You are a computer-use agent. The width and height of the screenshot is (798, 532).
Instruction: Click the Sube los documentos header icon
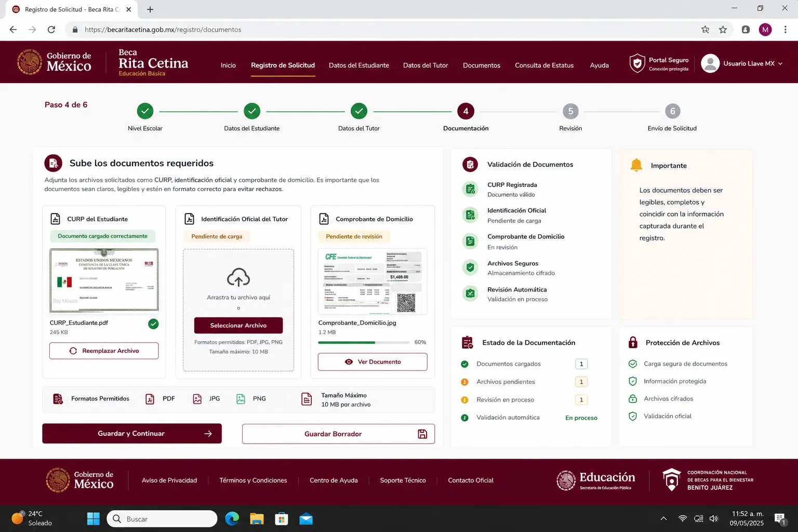point(53,163)
